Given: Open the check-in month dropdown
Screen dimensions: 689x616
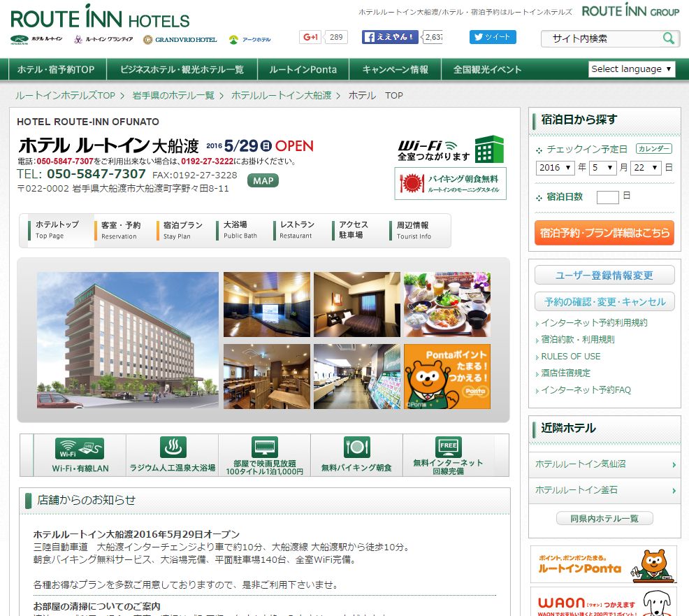Looking at the screenshot, I should click(602, 168).
